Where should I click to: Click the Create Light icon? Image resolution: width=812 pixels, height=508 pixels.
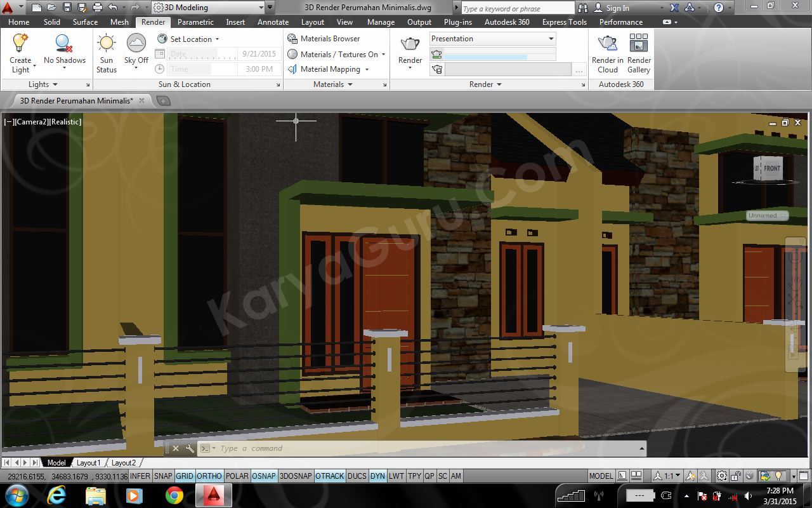(20, 44)
